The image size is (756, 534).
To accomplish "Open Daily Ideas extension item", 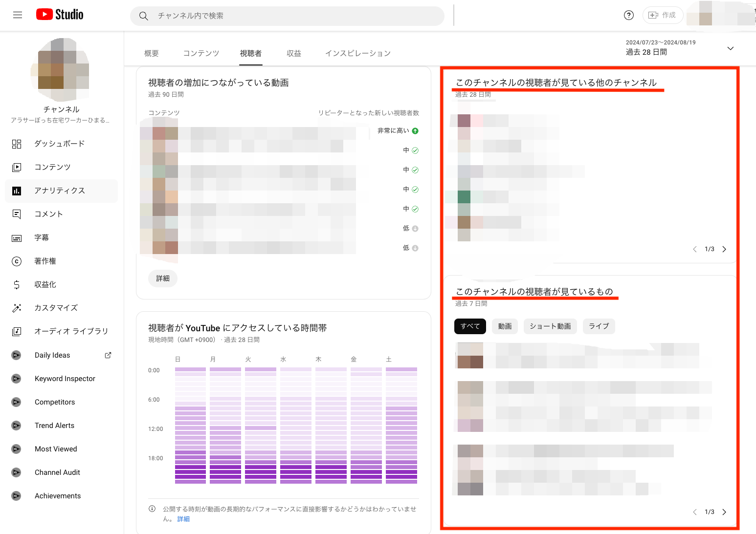I will point(61,355).
